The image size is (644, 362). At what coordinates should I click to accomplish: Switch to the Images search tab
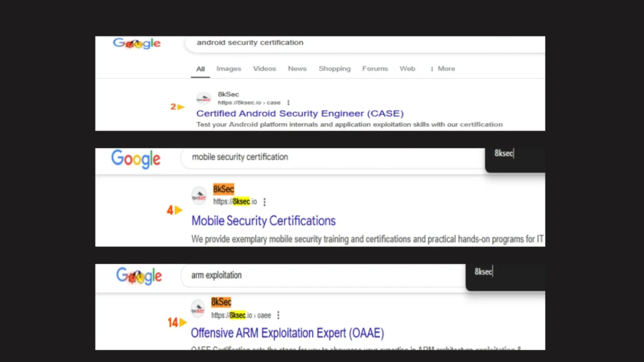(229, 69)
